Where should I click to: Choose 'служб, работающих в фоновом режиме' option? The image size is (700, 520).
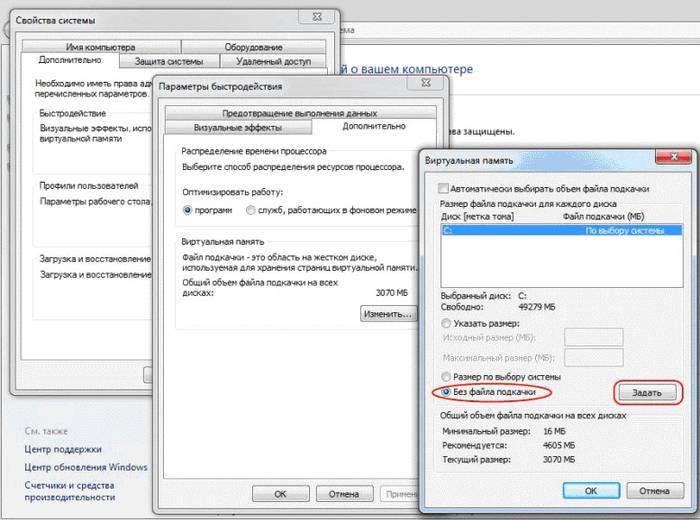[x=250, y=211]
